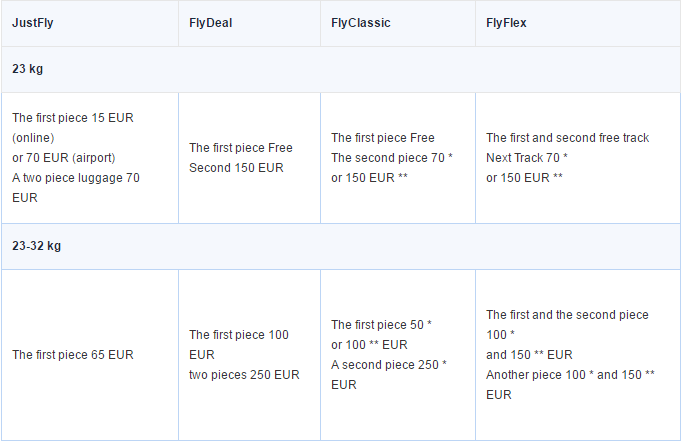Select the "two pieces 250 EUR" line

click(x=244, y=375)
